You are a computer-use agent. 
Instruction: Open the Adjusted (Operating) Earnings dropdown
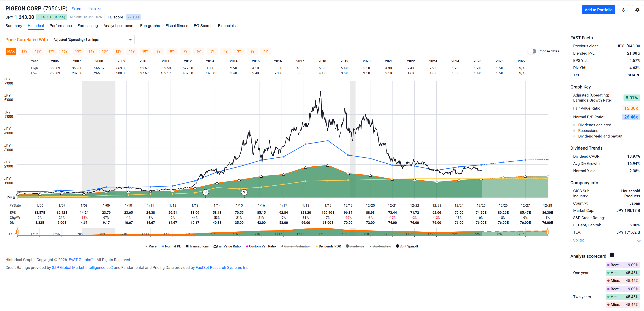tap(92, 40)
